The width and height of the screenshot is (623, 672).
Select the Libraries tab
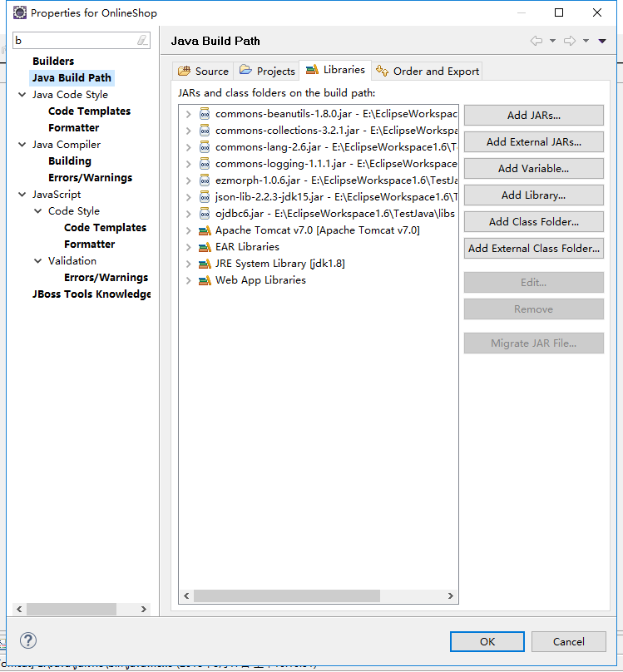tap(335, 70)
